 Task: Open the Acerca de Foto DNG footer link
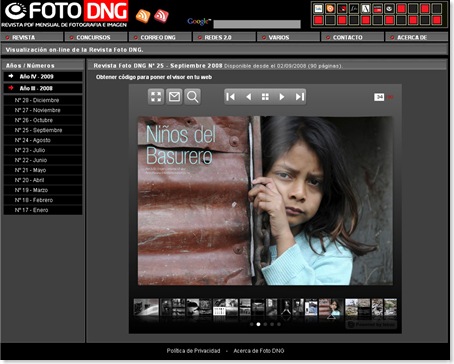[259, 351]
